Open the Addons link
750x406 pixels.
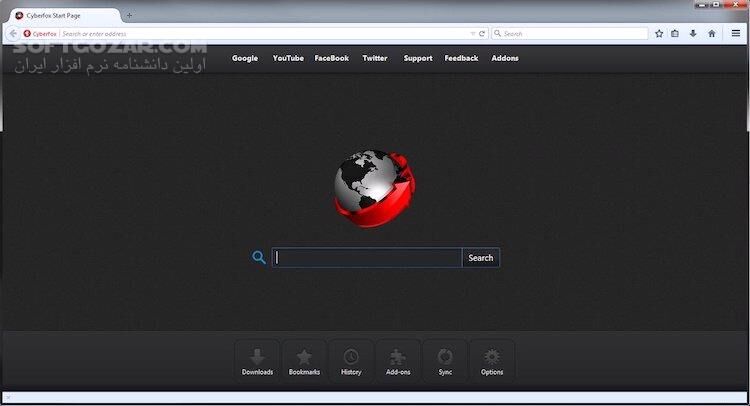(505, 58)
